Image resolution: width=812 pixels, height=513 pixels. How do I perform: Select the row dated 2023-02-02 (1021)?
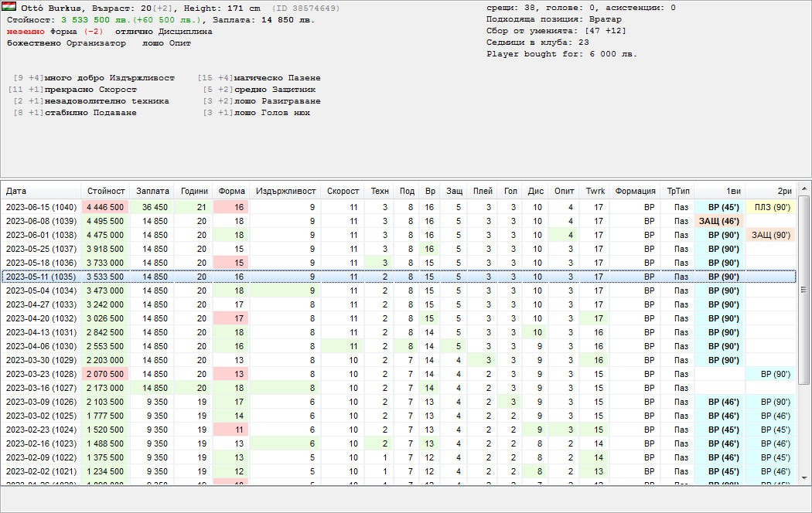coord(42,471)
